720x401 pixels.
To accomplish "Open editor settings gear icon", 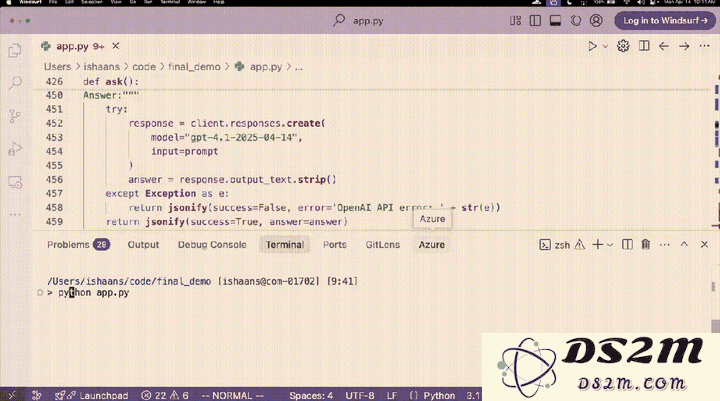I will 623,46.
